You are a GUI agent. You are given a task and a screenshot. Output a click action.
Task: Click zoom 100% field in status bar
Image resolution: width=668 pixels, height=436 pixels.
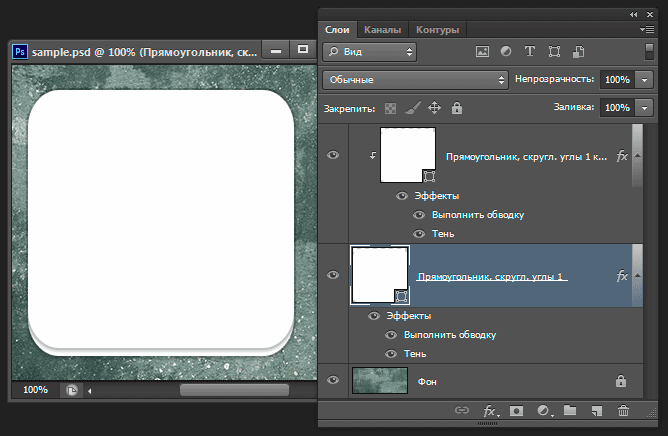pyautogui.click(x=36, y=390)
